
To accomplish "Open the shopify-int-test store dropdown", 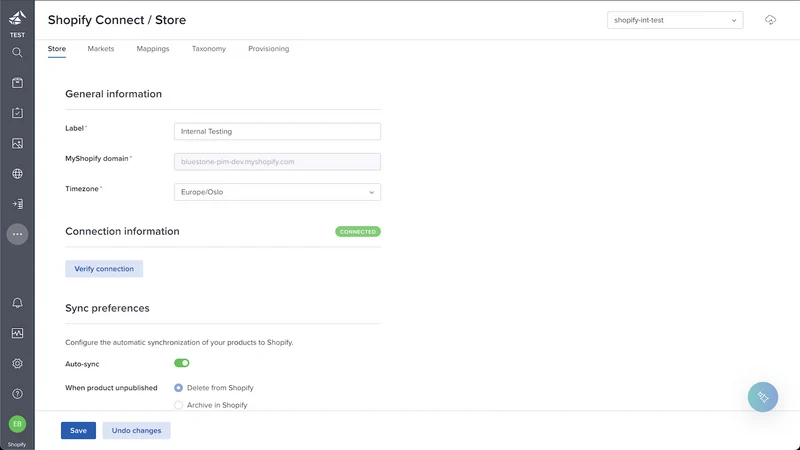I will click(675, 20).
